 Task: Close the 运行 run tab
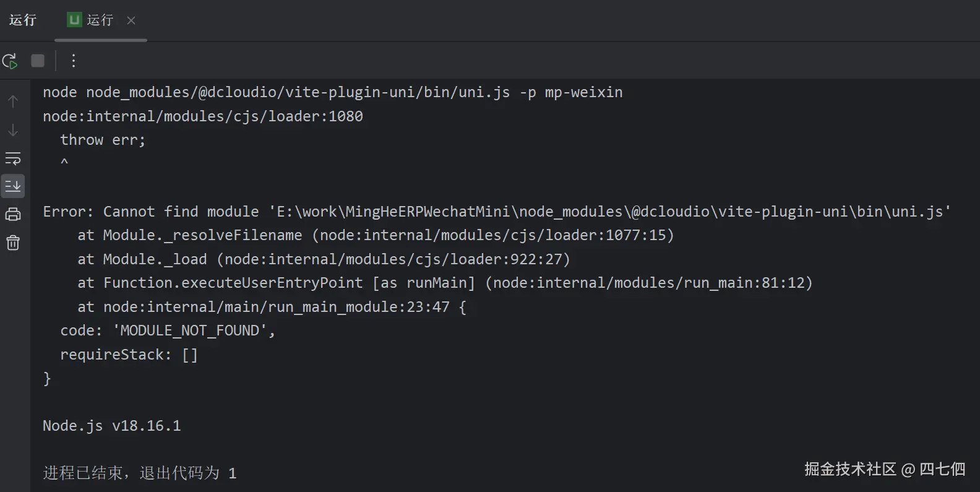point(131,20)
